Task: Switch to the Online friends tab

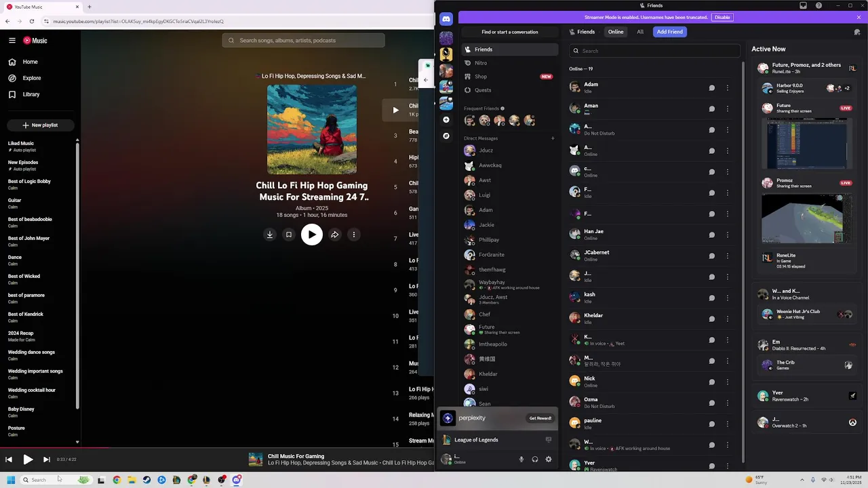Action: click(x=616, y=32)
